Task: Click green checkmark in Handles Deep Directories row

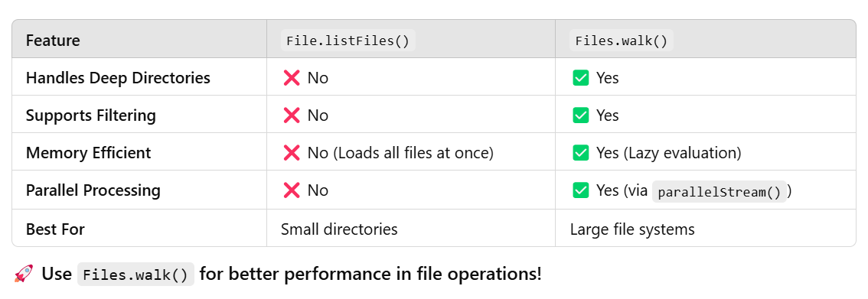Action: (x=581, y=78)
